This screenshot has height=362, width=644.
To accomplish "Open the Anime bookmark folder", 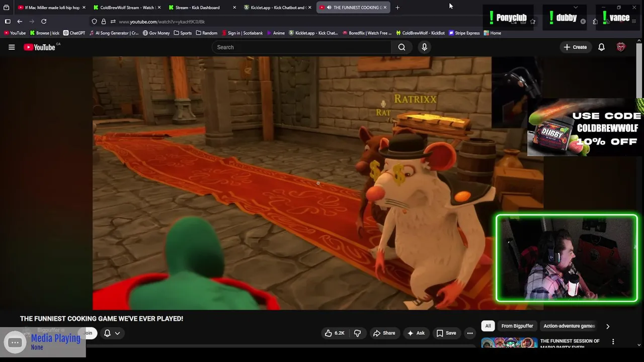I will (276, 33).
